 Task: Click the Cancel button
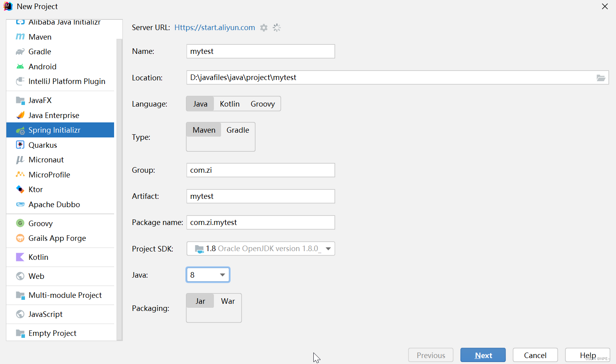click(535, 355)
